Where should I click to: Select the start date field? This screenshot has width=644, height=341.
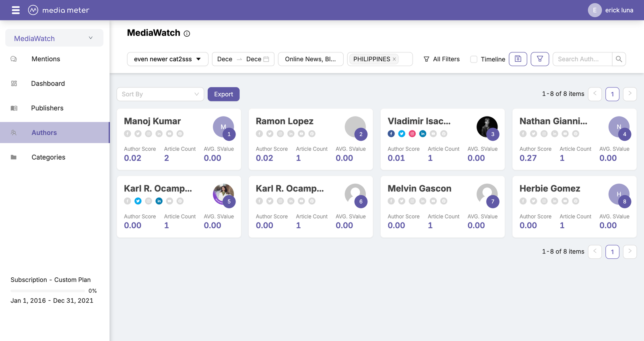coord(225,59)
